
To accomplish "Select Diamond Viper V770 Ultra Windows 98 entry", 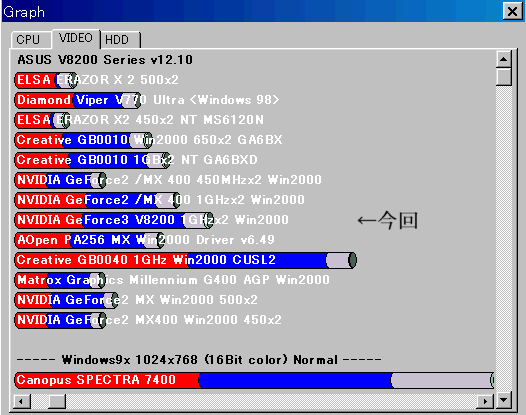I will 147,100.
